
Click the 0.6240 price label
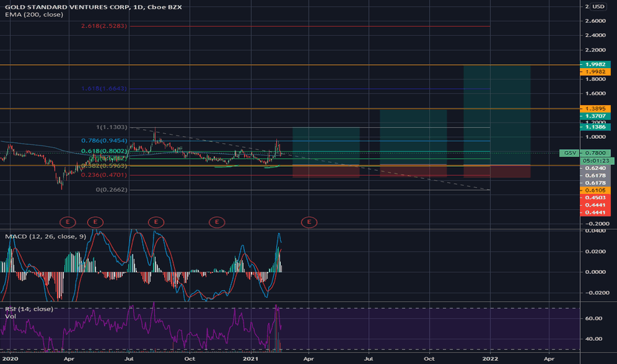tap(595, 168)
